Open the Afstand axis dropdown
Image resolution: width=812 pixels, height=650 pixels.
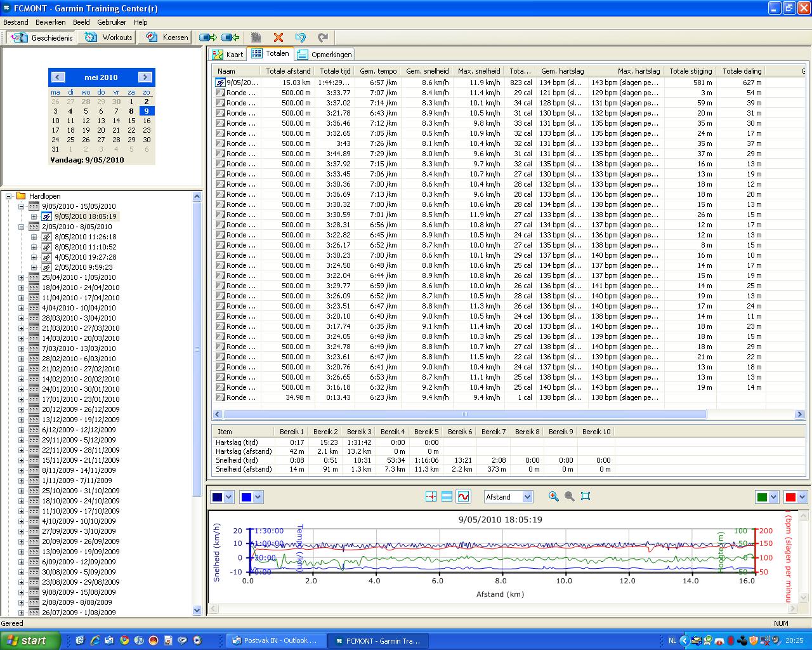[x=508, y=497]
